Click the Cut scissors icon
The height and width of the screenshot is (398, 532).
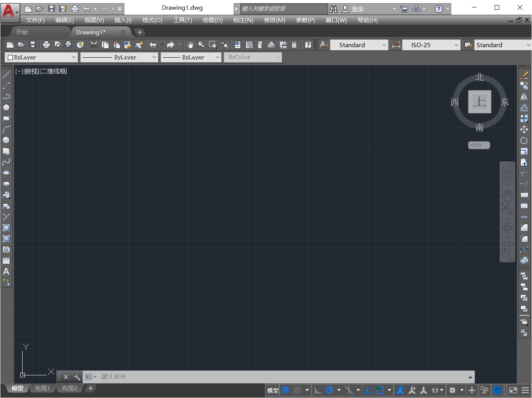click(x=94, y=45)
